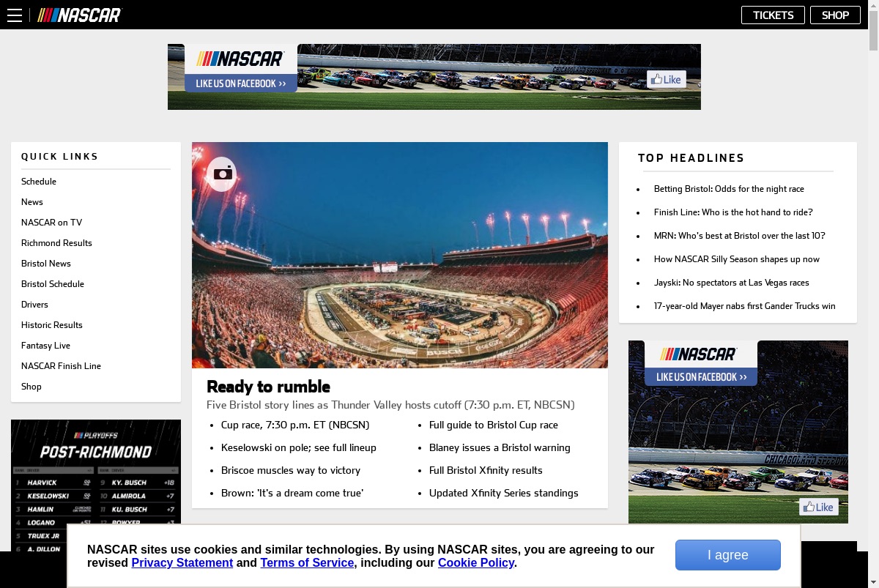Open Full guide to Bristol Cup race
The image size is (879, 588).
[x=494, y=425]
